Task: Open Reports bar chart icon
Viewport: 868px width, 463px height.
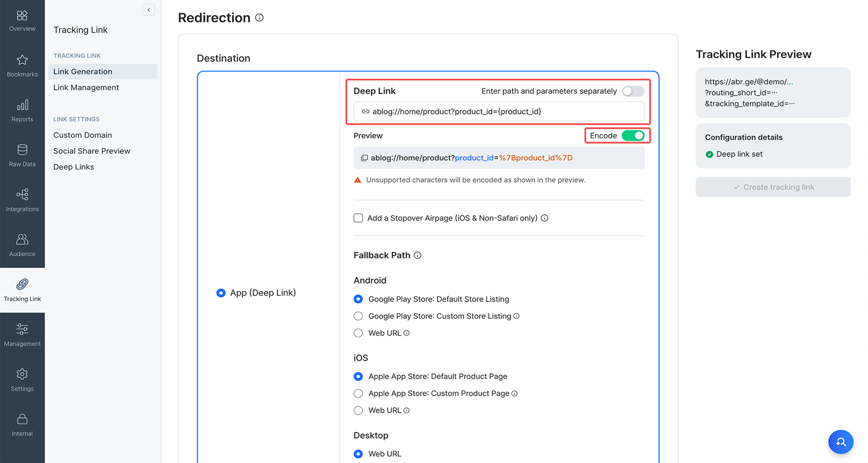Action: (x=22, y=110)
